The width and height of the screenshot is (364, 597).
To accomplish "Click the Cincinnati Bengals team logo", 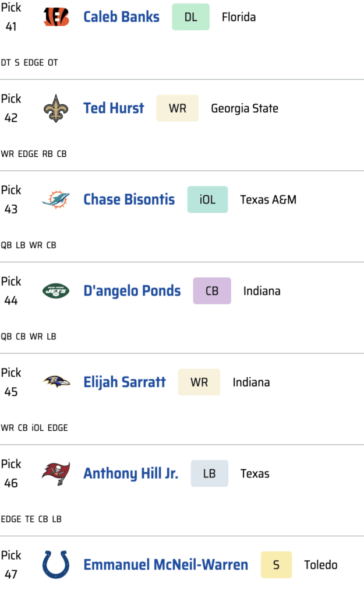I will pyautogui.click(x=56, y=17).
